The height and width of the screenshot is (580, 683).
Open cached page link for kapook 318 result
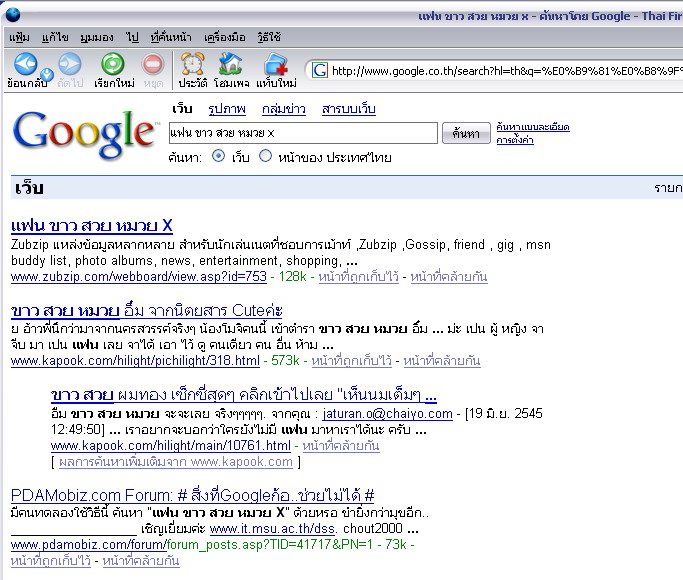(352, 361)
